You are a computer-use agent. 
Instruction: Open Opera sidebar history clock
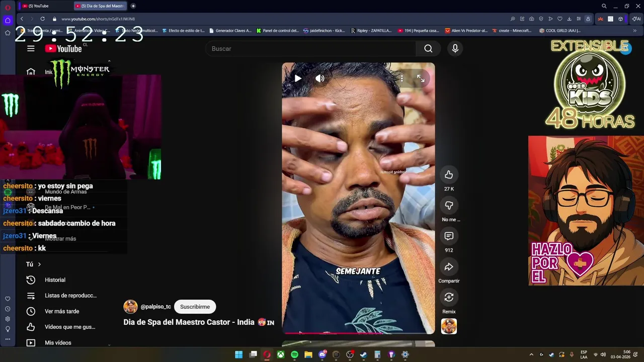click(x=8, y=309)
